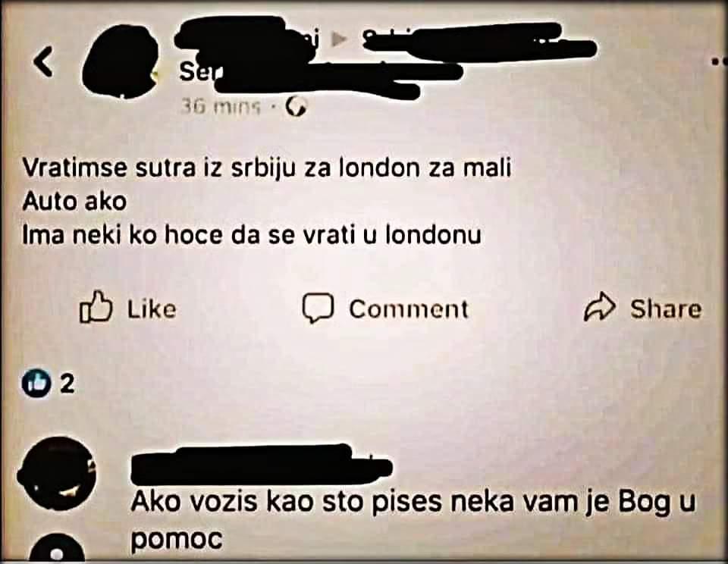
Task: Click the speech bubble Comment icon
Action: (318, 308)
